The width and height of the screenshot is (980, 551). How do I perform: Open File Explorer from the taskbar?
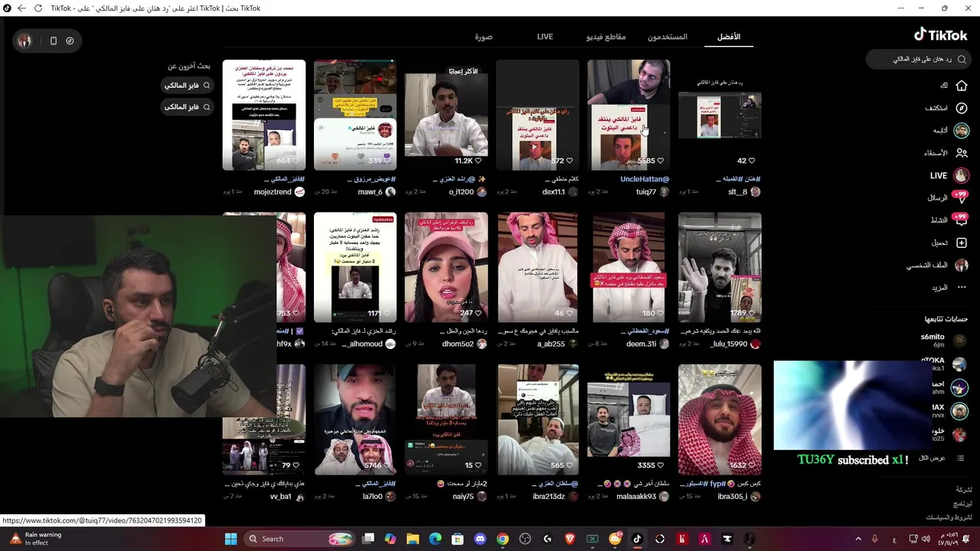tap(413, 539)
